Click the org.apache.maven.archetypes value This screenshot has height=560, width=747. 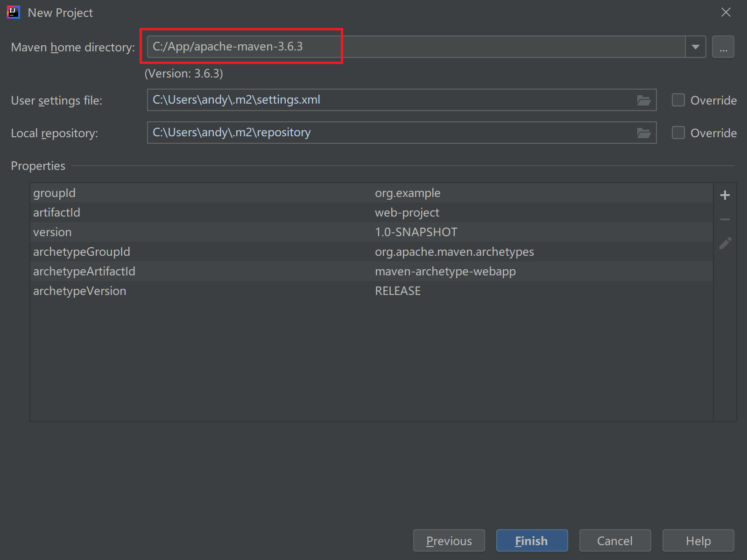click(x=454, y=252)
